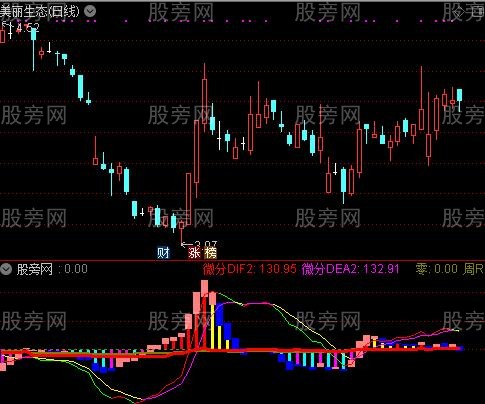Click the diamond icon at chart top-right
Image resolution: width=485 pixels, height=404 pixels.
[x=459, y=13]
